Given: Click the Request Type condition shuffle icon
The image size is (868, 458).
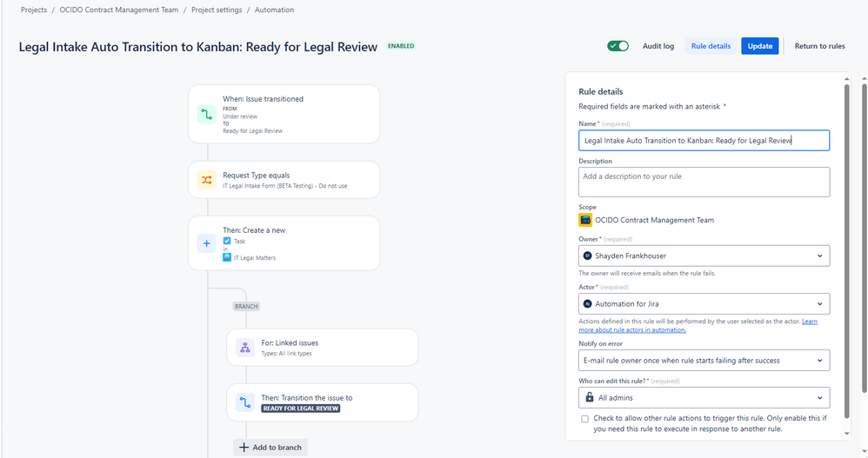Looking at the screenshot, I should coord(206,180).
